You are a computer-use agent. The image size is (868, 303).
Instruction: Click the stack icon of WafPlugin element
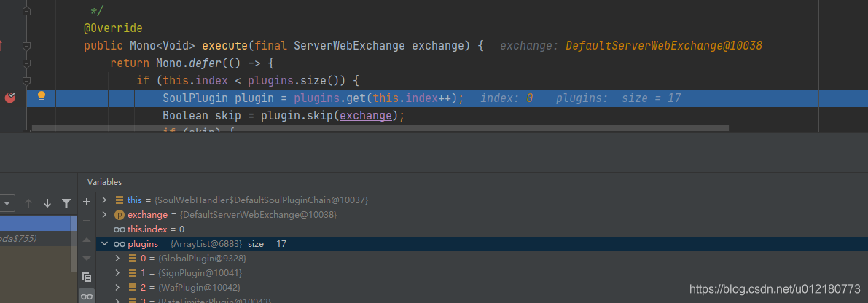[133, 288]
